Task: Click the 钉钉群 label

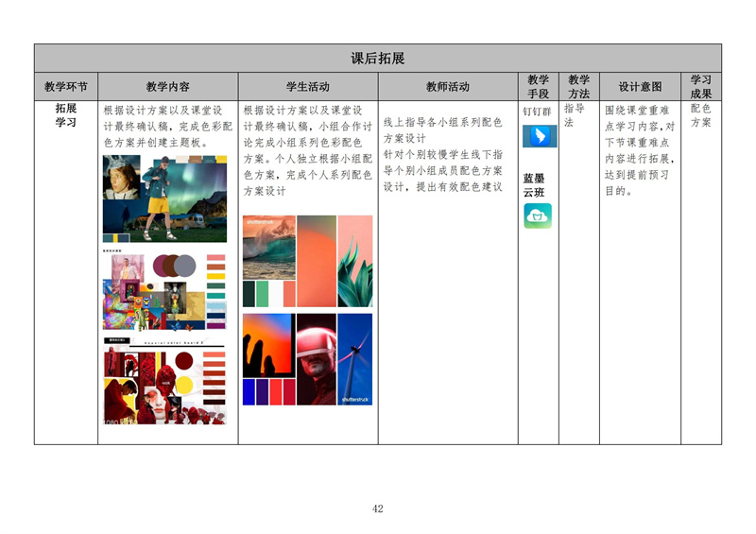Action: tap(537, 112)
